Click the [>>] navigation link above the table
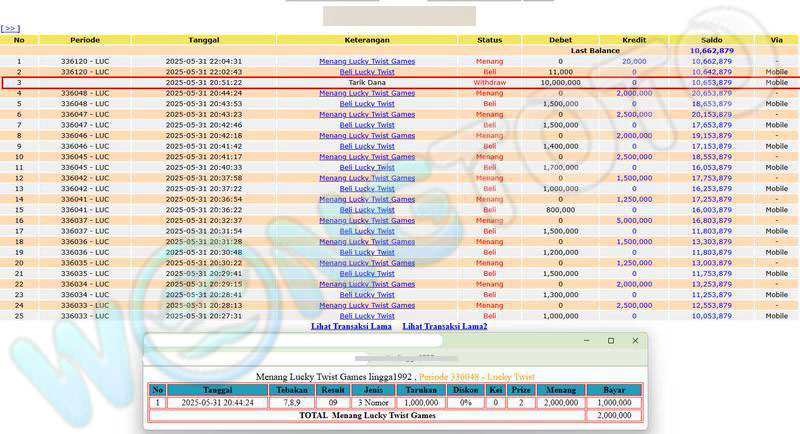The width and height of the screenshot is (800, 434). click(10, 29)
